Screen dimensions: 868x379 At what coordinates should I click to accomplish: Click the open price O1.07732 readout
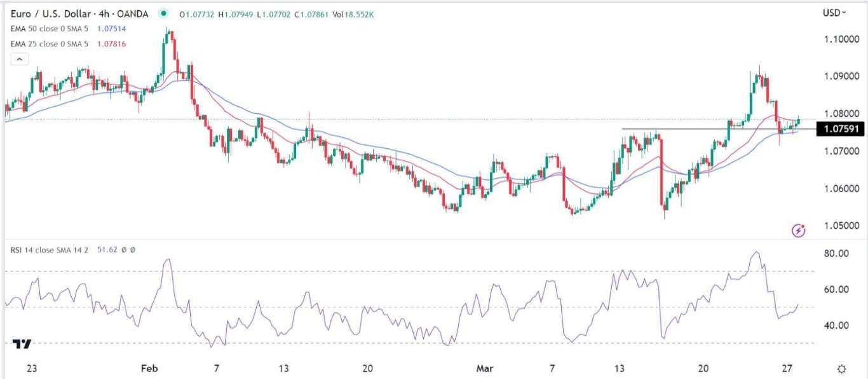click(198, 13)
